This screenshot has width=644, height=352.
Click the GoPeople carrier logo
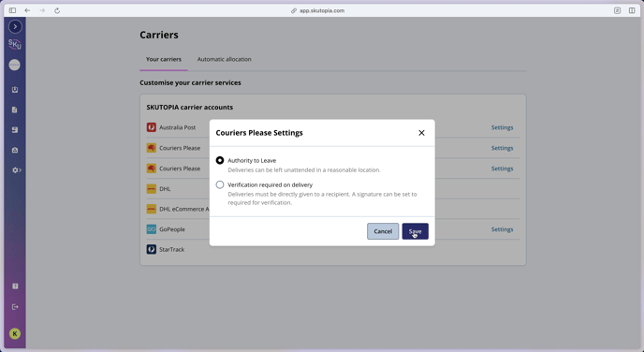pos(152,229)
